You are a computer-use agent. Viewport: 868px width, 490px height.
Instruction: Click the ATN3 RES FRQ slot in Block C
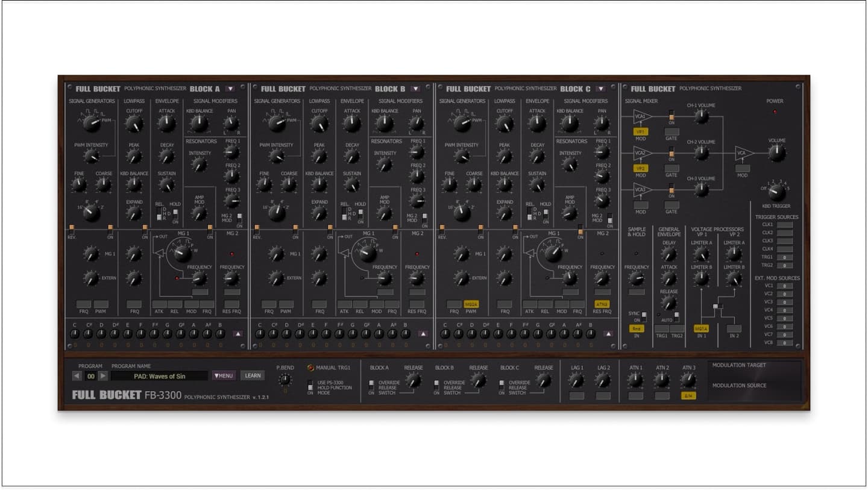tap(602, 304)
